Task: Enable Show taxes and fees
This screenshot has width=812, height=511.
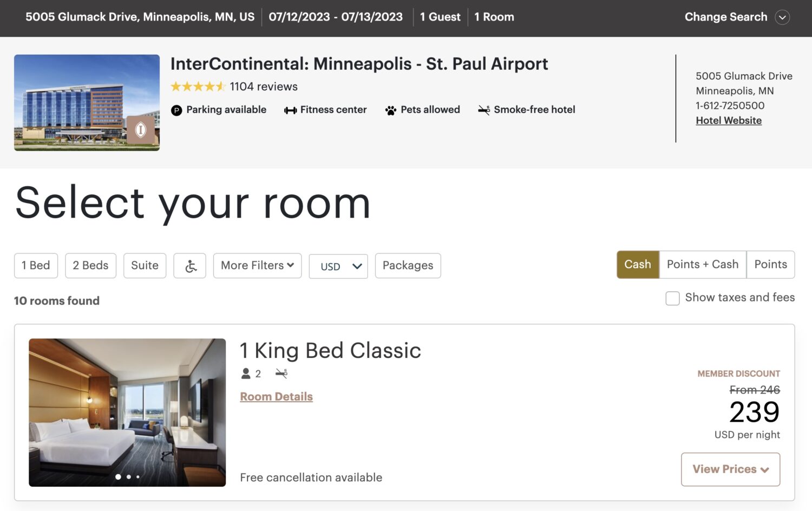Action: 672,298
